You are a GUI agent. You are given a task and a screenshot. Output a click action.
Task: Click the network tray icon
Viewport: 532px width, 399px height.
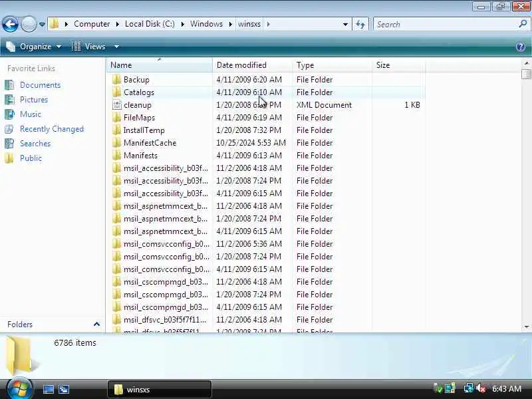pyautogui.click(x=469, y=388)
